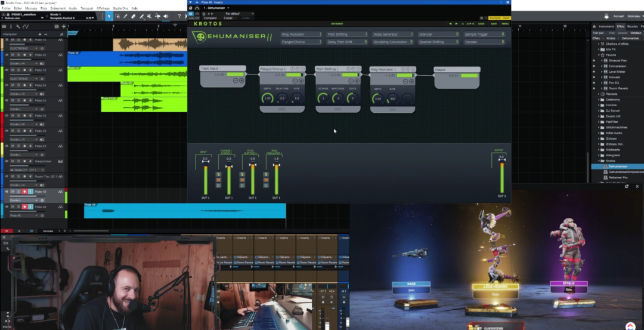The image size is (644, 330).
Task: Solo track Piste 42
Action: click(18, 55)
